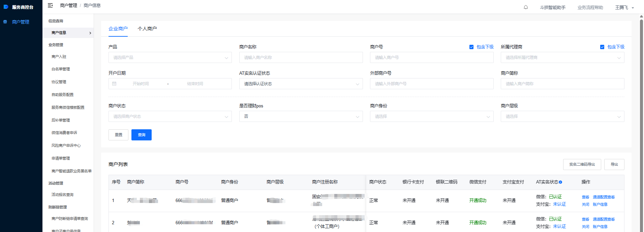The image size is (644, 232).
Task: Click the 商户号 input field
Action: pos(432,58)
